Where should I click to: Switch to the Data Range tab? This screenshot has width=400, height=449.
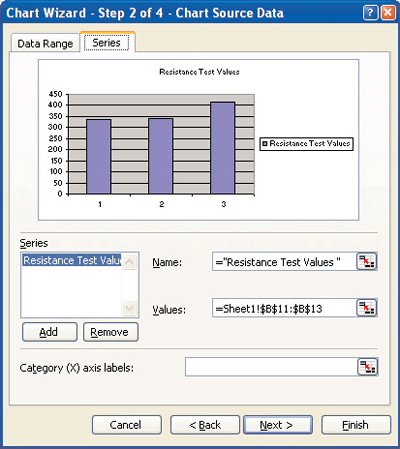pos(45,43)
